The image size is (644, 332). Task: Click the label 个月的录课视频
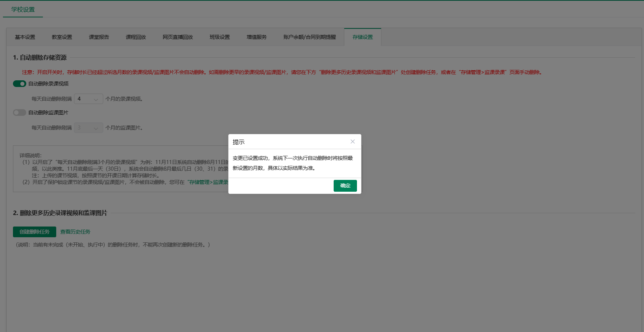coord(124,99)
